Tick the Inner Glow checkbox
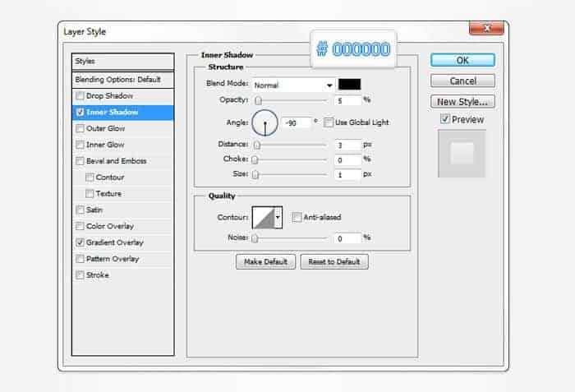The width and height of the screenshot is (575, 392). pyautogui.click(x=80, y=145)
